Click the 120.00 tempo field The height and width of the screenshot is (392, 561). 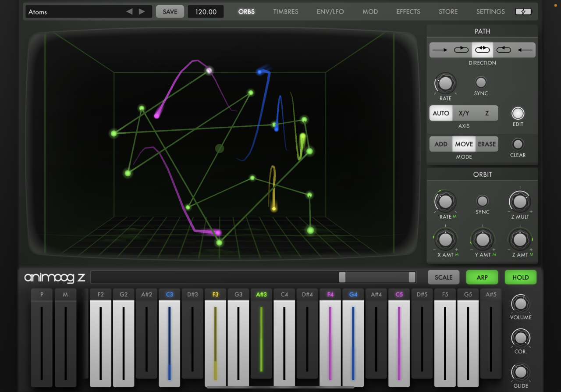[206, 12]
